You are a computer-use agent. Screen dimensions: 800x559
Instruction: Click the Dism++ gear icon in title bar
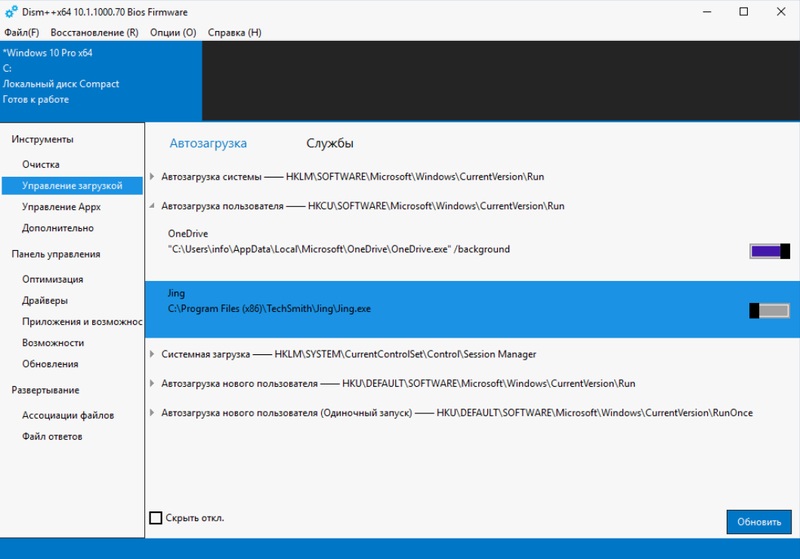(11, 12)
